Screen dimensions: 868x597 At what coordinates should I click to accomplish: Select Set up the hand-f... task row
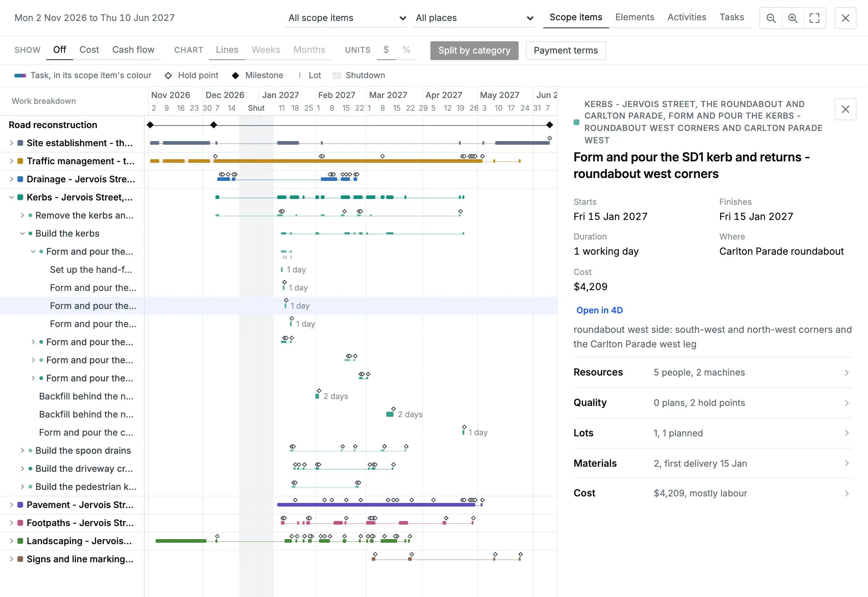72,270
